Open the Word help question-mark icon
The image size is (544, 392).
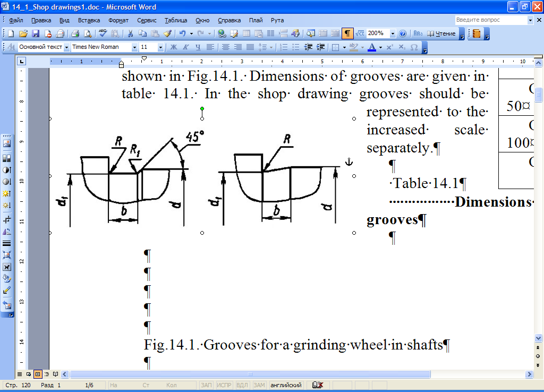point(403,33)
